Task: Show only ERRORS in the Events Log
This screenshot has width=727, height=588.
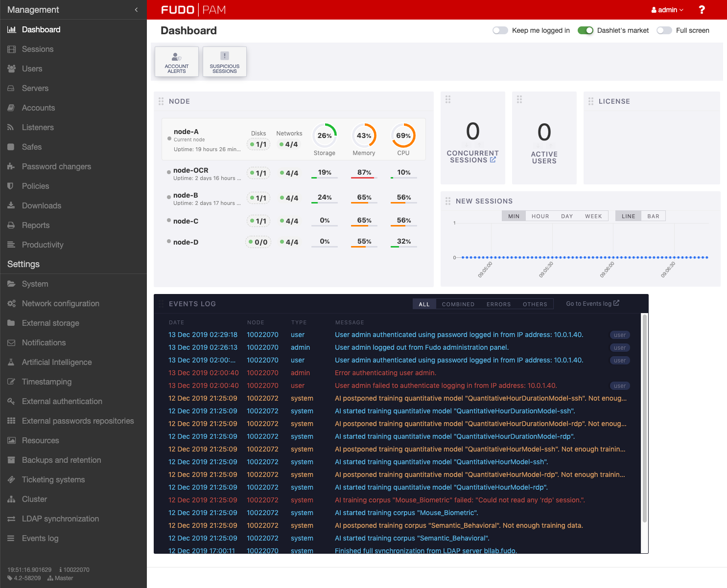Action: [x=498, y=304]
